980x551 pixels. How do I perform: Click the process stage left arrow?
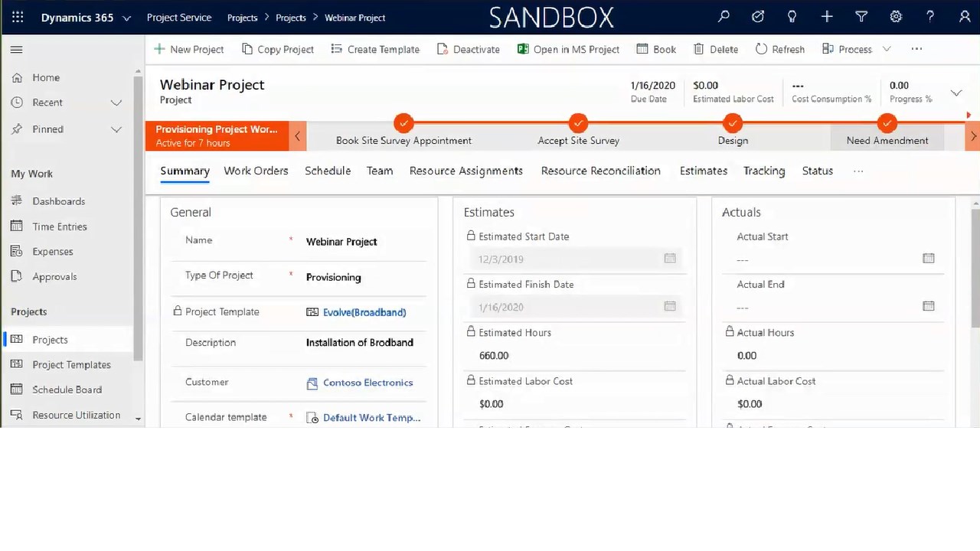tap(298, 136)
